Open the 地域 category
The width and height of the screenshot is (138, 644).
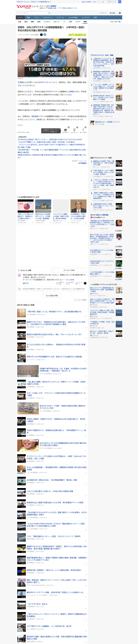tap(85, 22)
